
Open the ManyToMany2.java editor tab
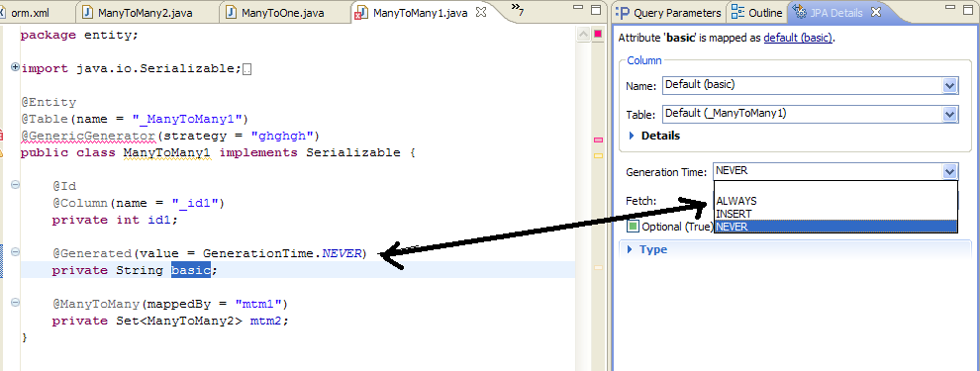(x=145, y=13)
